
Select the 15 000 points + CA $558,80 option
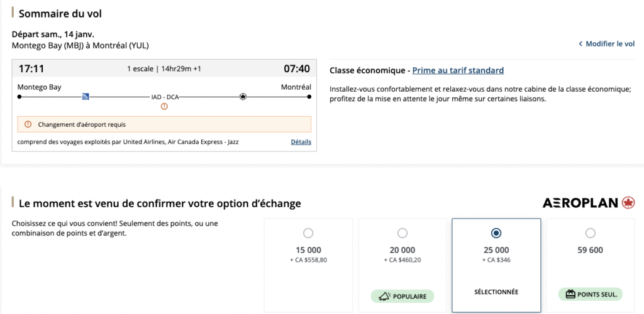(x=308, y=233)
